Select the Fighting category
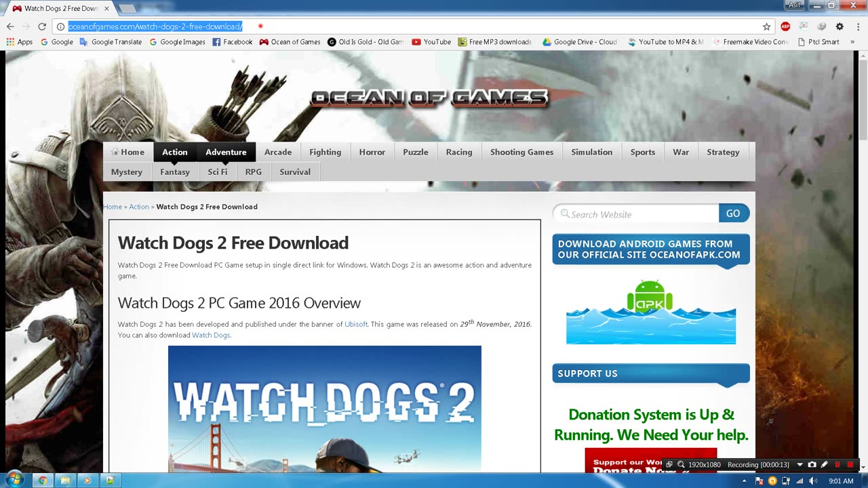 [325, 152]
